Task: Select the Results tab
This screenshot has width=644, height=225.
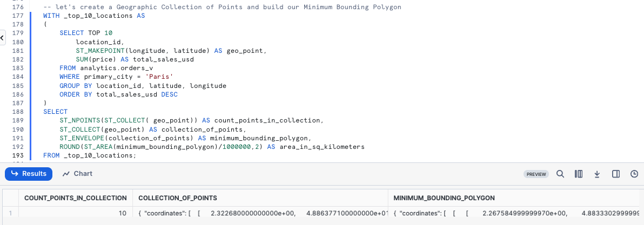Action: tap(29, 174)
